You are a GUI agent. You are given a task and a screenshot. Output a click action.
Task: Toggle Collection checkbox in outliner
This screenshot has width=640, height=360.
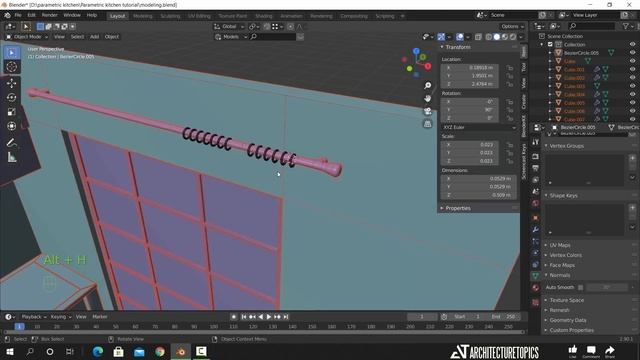(550, 44)
